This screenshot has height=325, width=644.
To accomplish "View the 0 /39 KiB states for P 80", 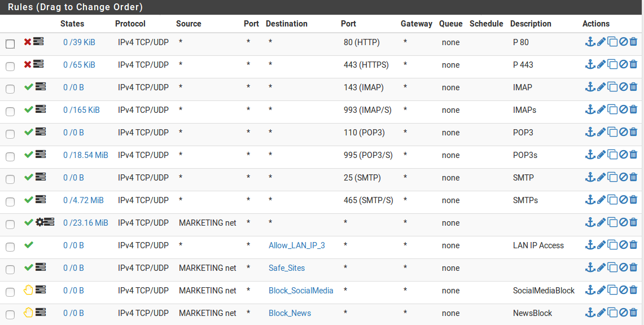I will tap(79, 42).
